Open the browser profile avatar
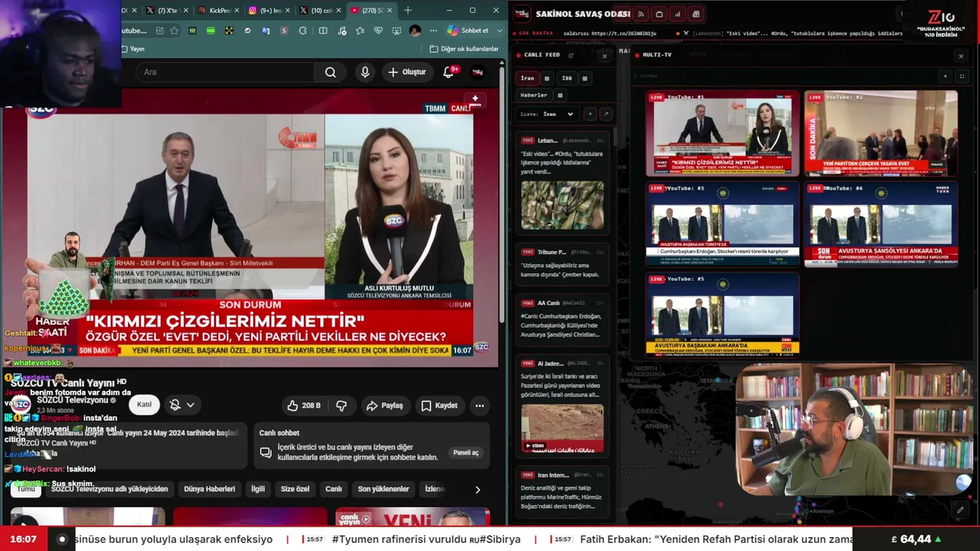 [415, 31]
